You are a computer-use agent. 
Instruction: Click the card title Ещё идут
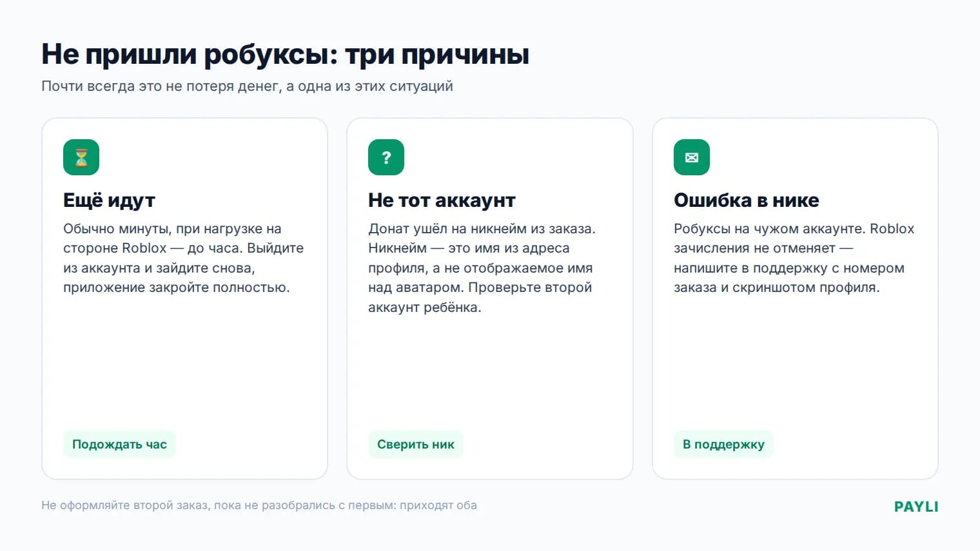(x=109, y=200)
